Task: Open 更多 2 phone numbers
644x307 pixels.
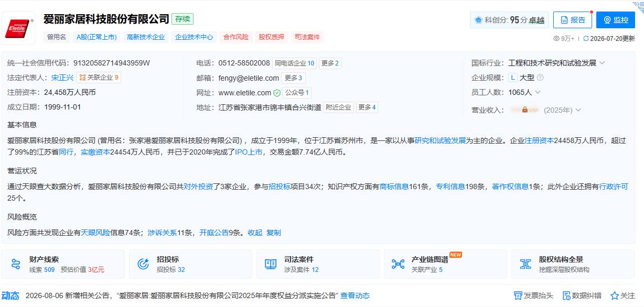Action: pos(330,63)
